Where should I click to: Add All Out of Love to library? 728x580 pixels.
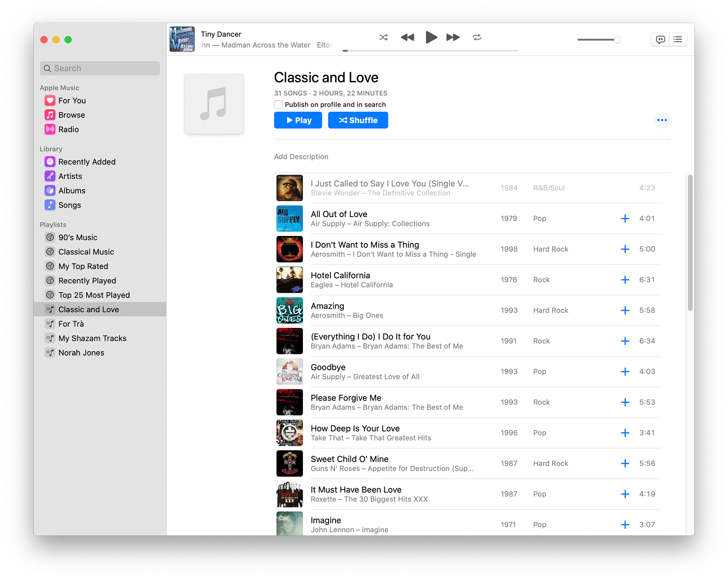tap(625, 219)
